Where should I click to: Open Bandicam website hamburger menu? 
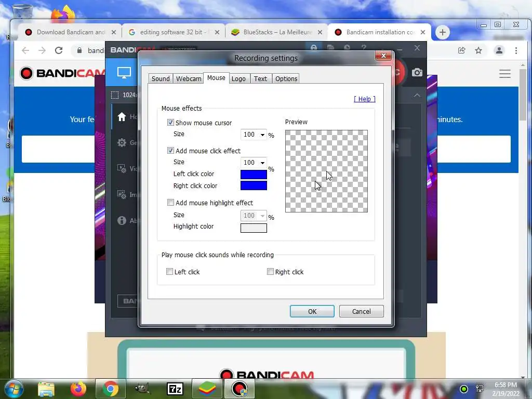pos(505,74)
